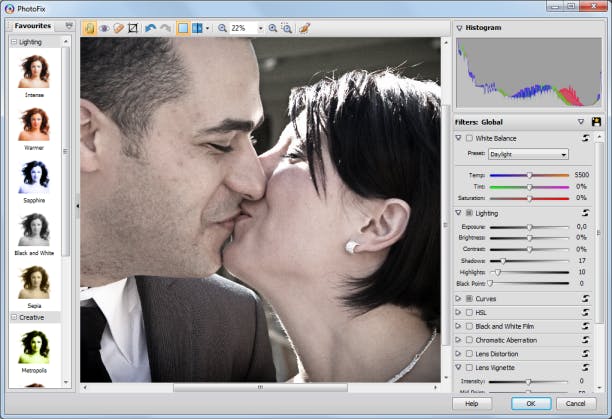Collapse the White Balance section

459,138
